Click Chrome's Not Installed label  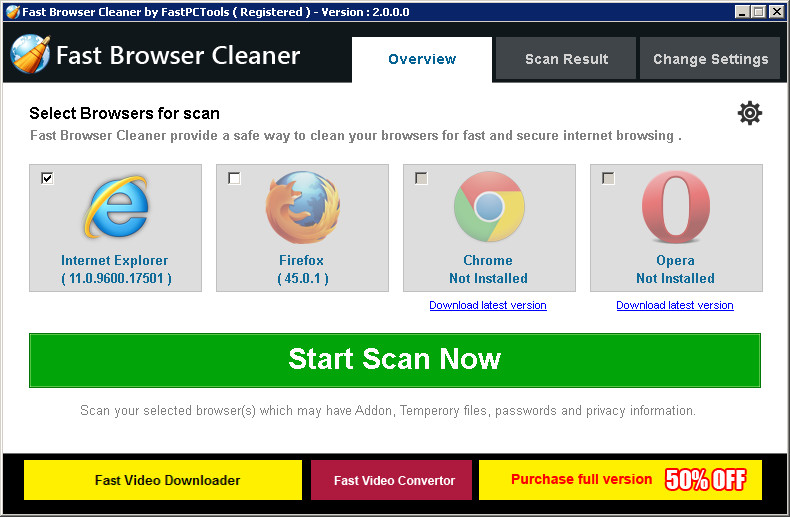click(x=488, y=278)
